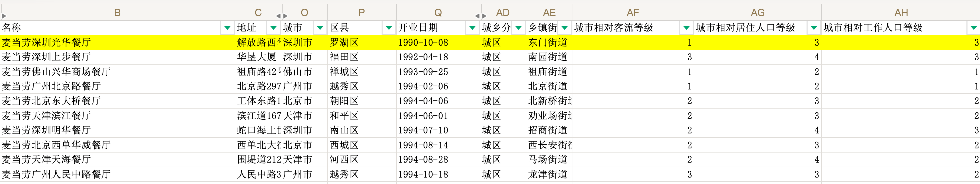The height and width of the screenshot is (184, 980).
Task: Select cell 麦当劳广州人民中路餐厅
Action: 117,174
